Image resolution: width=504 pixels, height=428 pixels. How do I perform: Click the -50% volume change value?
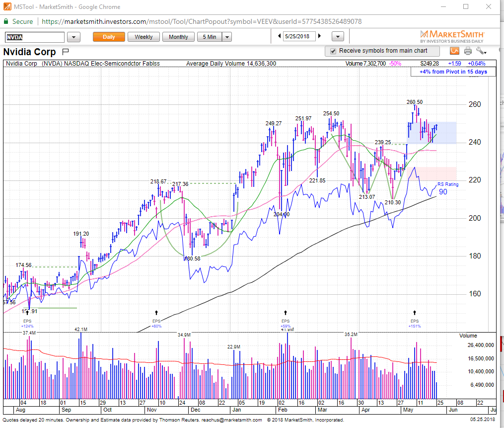point(395,64)
